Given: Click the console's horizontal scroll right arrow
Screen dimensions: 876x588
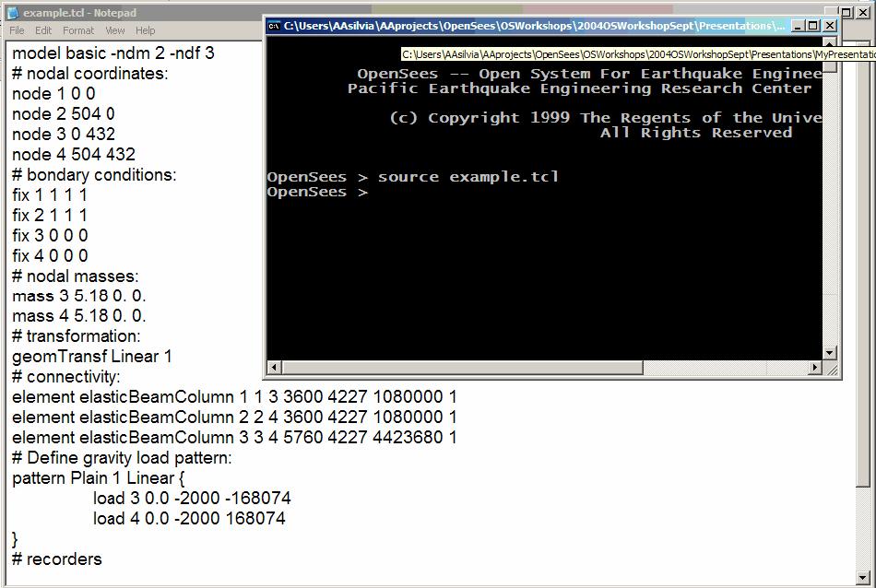Looking at the screenshot, I should pos(815,367).
